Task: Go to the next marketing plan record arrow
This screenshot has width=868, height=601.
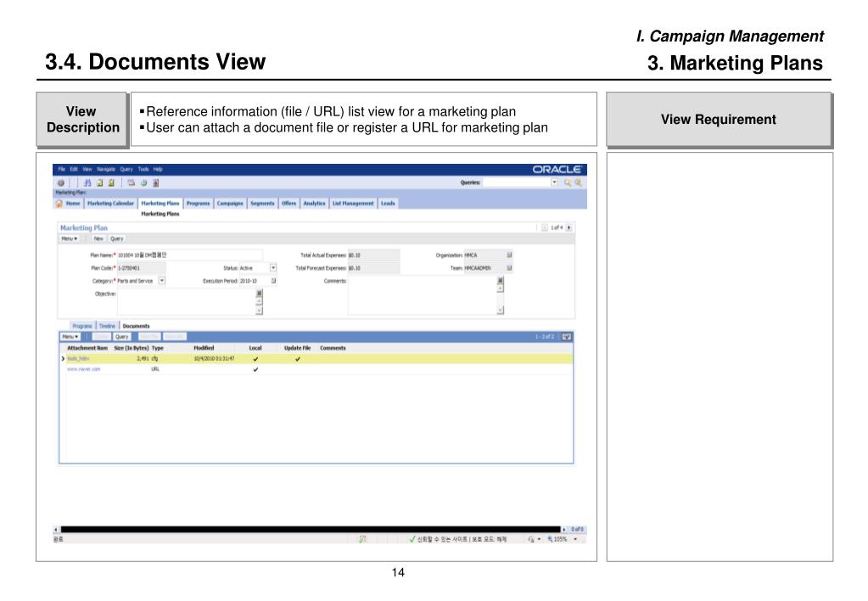Action: (x=569, y=227)
